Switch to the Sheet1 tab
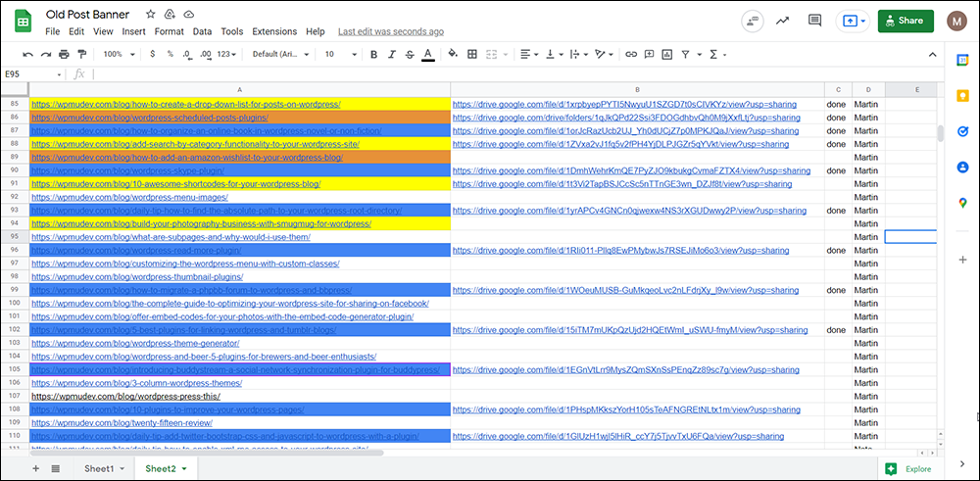The height and width of the screenshot is (481, 980). tap(105, 468)
